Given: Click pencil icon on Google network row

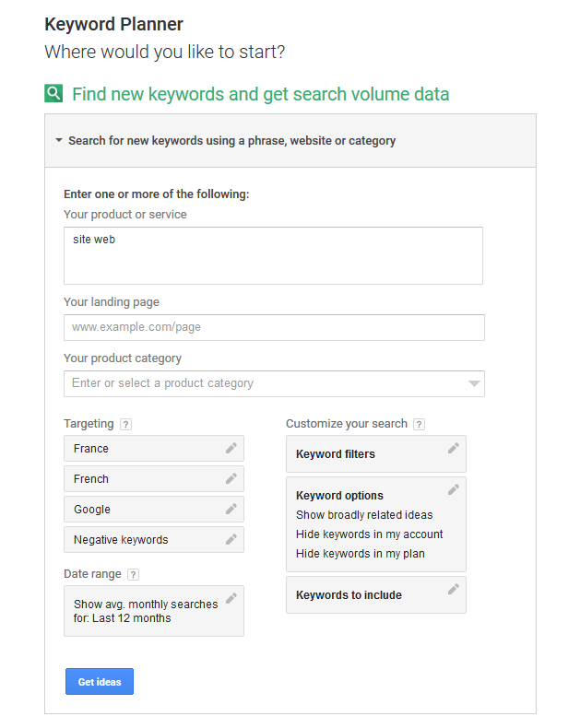Looking at the screenshot, I should click(231, 510).
